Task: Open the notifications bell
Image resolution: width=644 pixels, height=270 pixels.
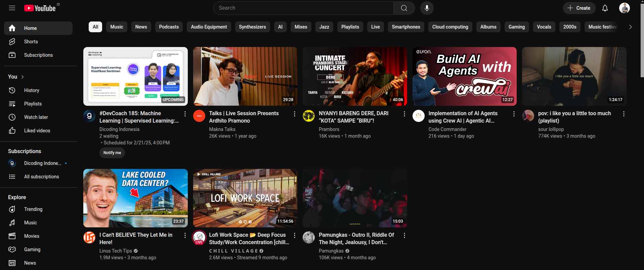Action: [x=605, y=8]
